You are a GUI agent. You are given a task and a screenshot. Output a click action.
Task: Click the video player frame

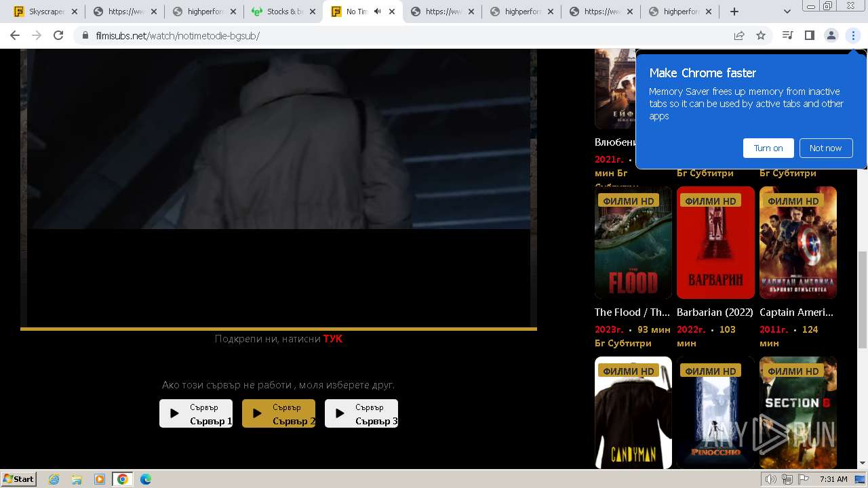click(x=279, y=187)
